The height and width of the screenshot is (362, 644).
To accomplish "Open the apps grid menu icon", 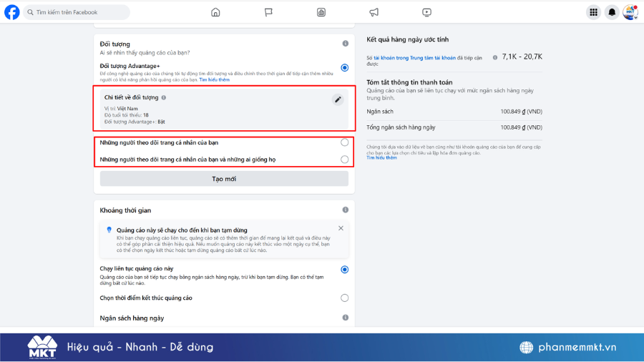I will (593, 12).
